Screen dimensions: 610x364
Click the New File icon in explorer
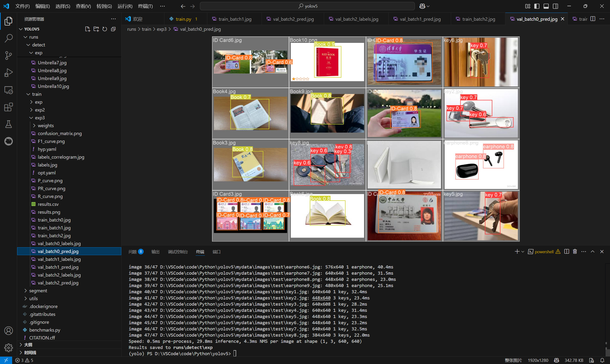pos(87,29)
